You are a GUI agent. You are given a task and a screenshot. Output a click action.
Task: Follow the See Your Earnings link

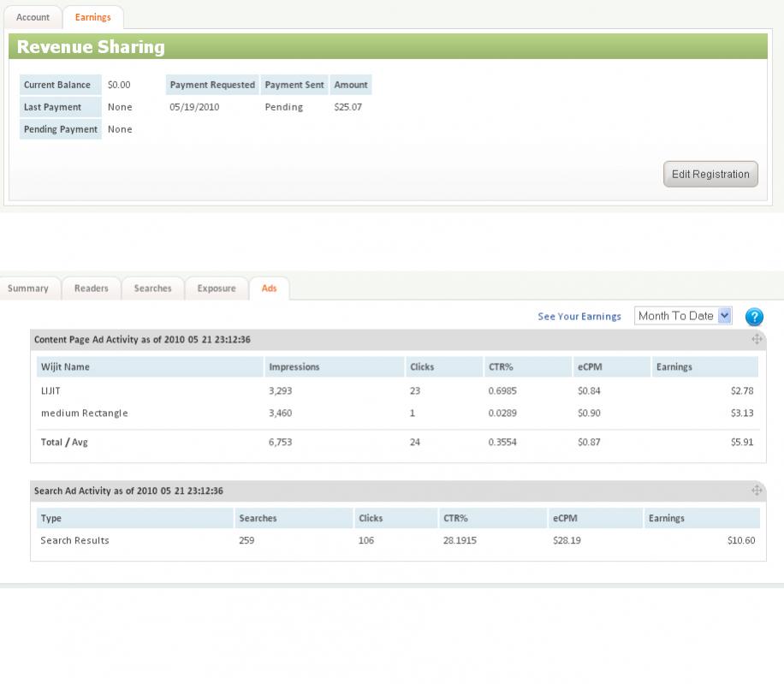579,317
